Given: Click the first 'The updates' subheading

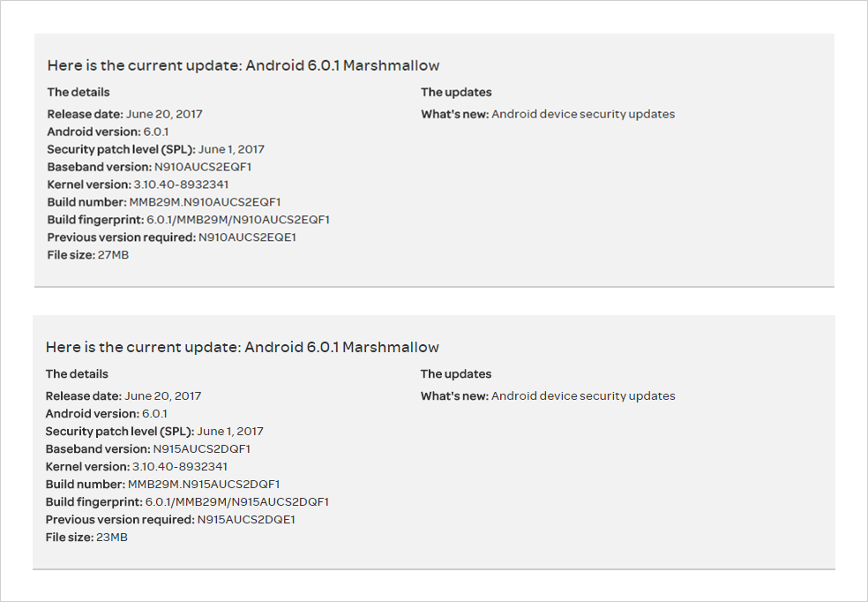Looking at the screenshot, I should point(456,92).
